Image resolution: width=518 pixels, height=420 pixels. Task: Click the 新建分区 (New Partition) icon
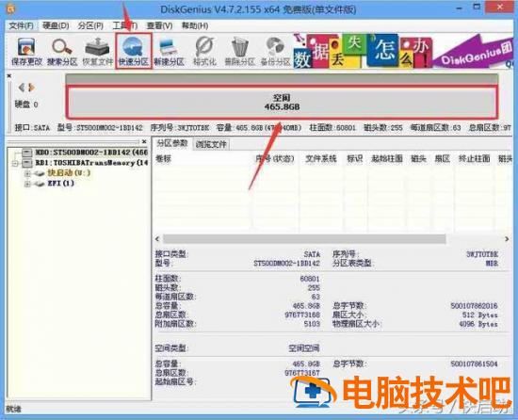pos(170,52)
